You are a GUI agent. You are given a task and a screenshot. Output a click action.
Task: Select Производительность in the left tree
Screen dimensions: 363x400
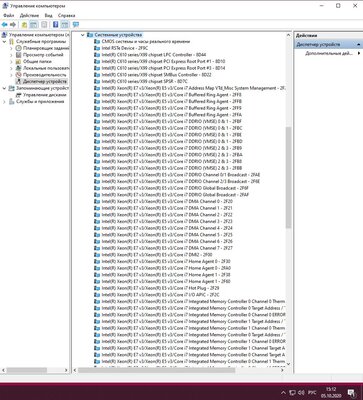[x=44, y=75]
